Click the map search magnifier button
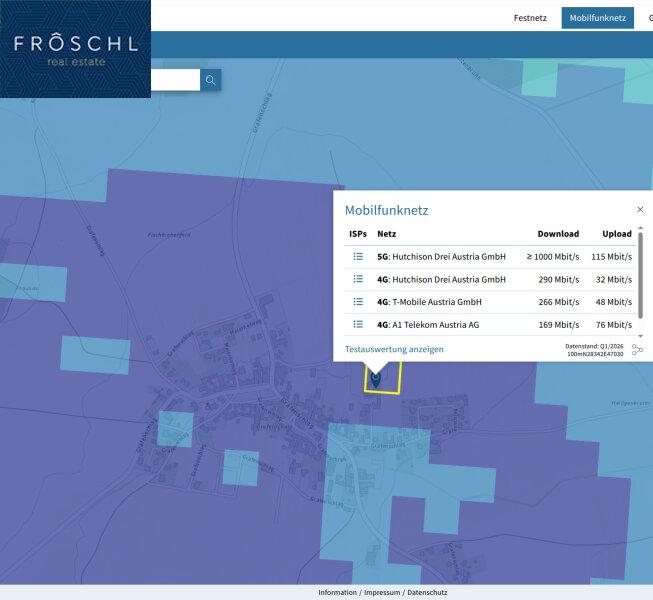This screenshot has height=600, width=653. click(210, 80)
